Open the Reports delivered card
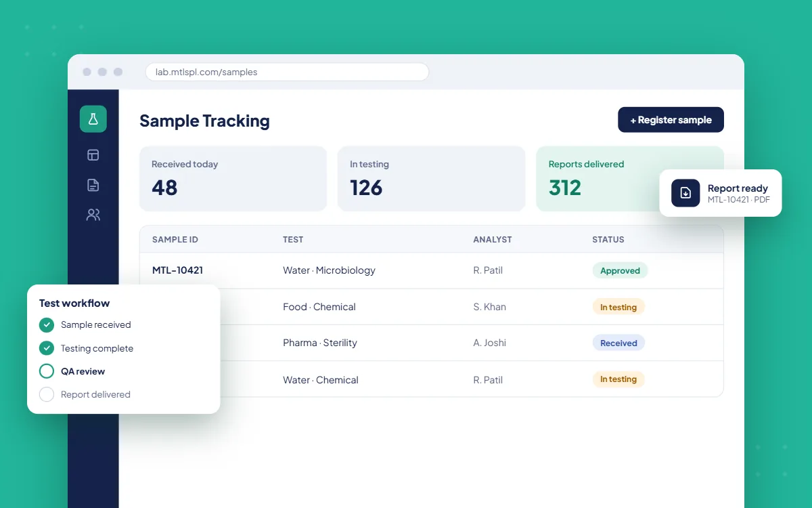The height and width of the screenshot is (508, 812). coord(630,179)
